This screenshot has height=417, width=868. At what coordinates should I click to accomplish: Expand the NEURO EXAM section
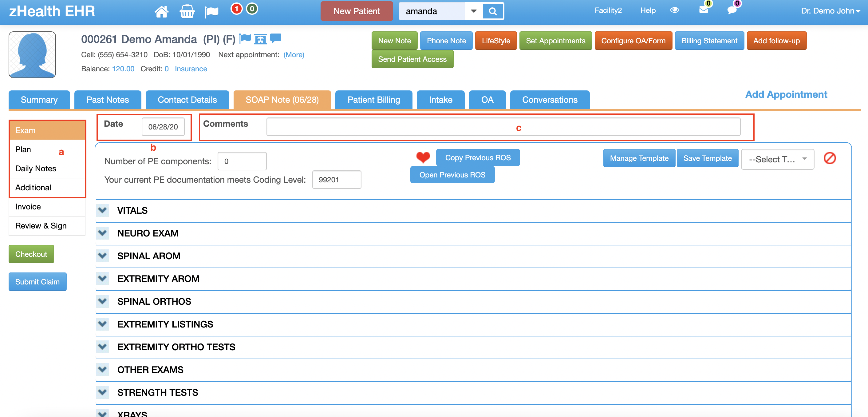coord(102,233)
